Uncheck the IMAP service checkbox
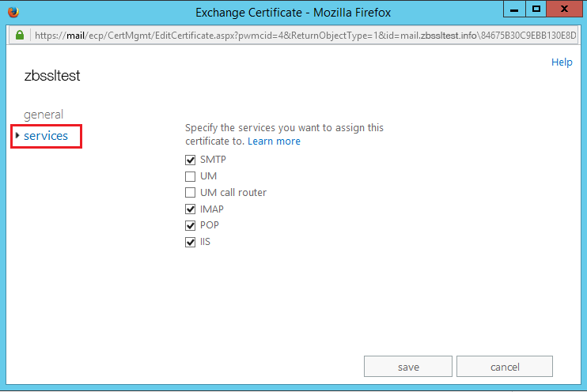Screen dimensions: 587x392 point(190,209)
